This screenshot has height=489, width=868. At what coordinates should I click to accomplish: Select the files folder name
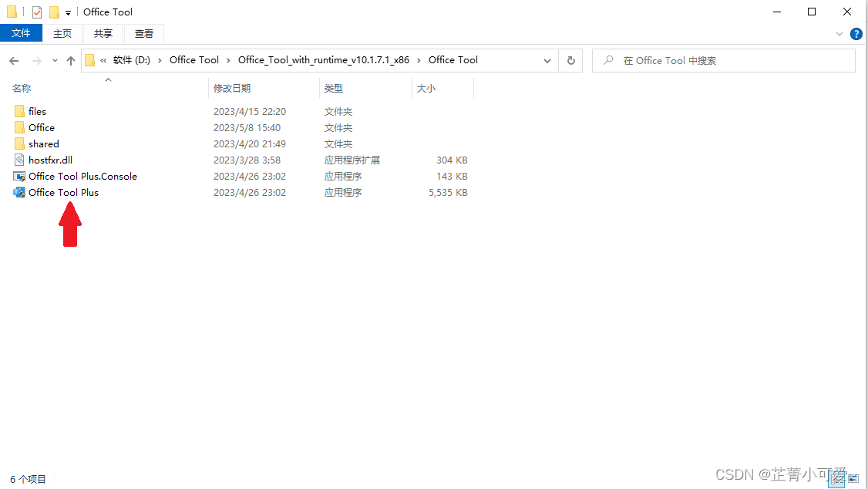pos(37,111)
